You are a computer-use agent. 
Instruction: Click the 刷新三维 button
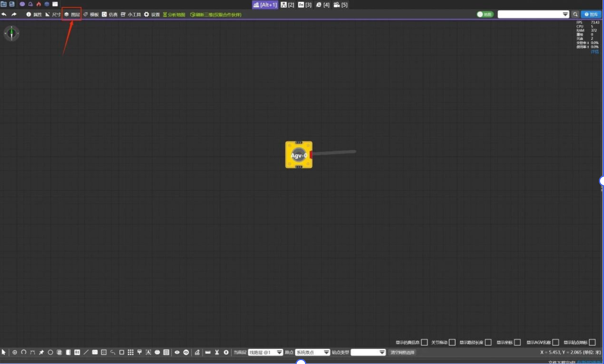pyautogui.click(x=216, y=14)
